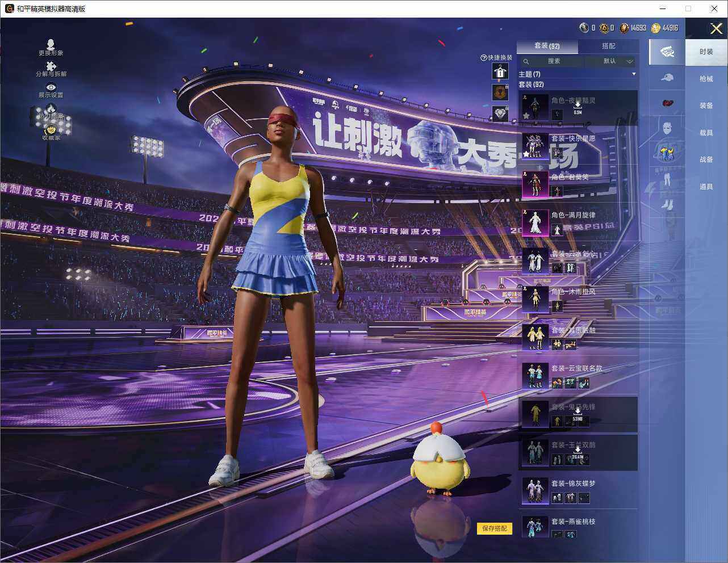
Task: Switch to the 套装 (92) tab
Action: coord(547,46)
